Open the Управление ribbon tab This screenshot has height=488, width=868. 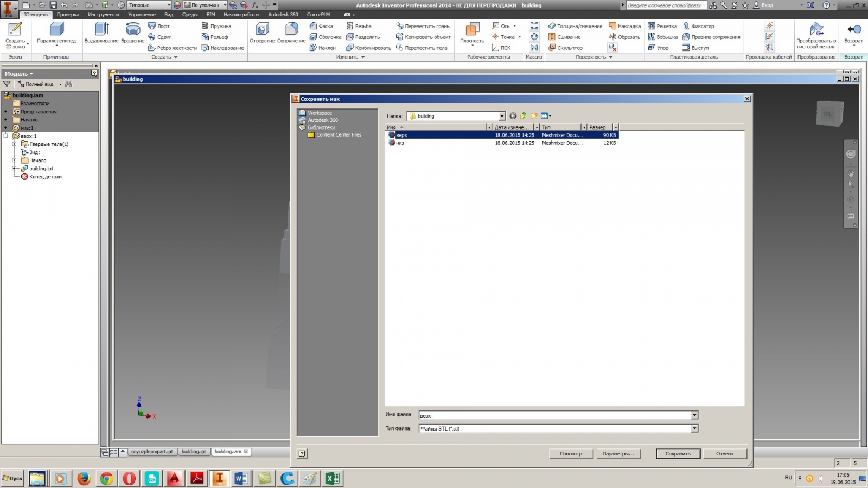[x=142, y=15]
